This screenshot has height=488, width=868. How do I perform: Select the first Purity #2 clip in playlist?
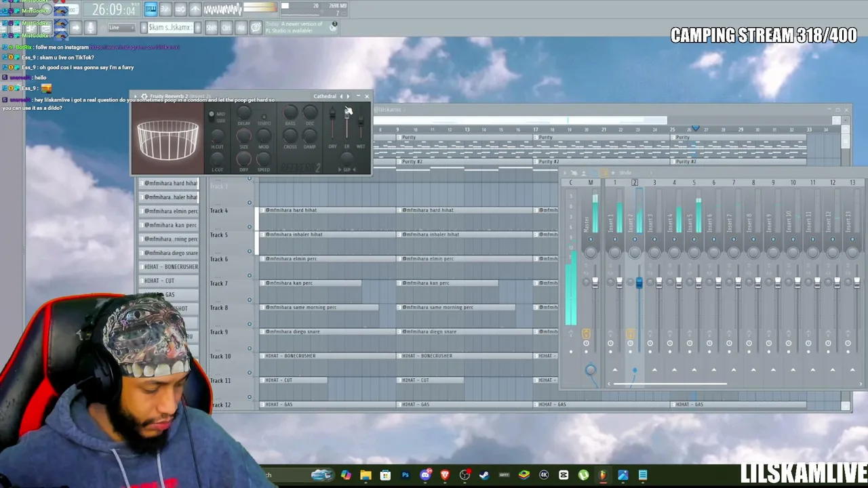[x=465, y=162]
